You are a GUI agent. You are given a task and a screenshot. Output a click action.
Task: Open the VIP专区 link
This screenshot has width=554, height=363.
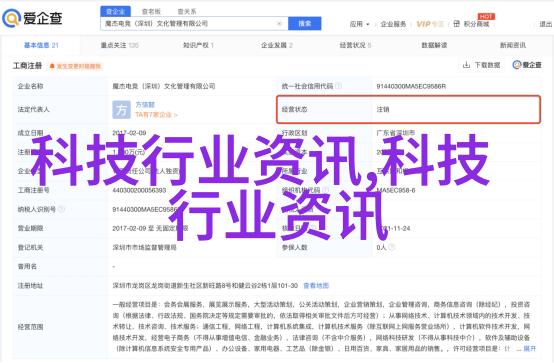point(430,24)
